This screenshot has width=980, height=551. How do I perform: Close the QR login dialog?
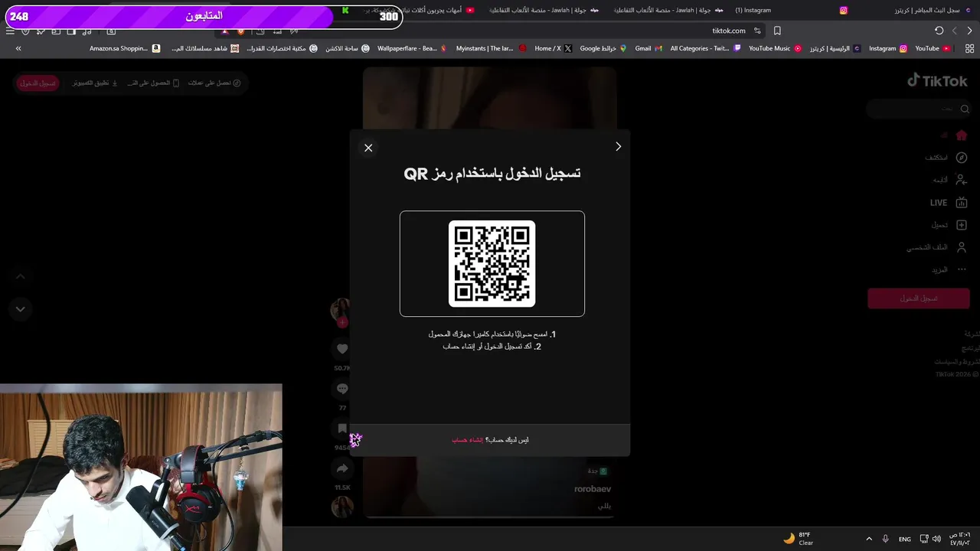coord(368,148)
